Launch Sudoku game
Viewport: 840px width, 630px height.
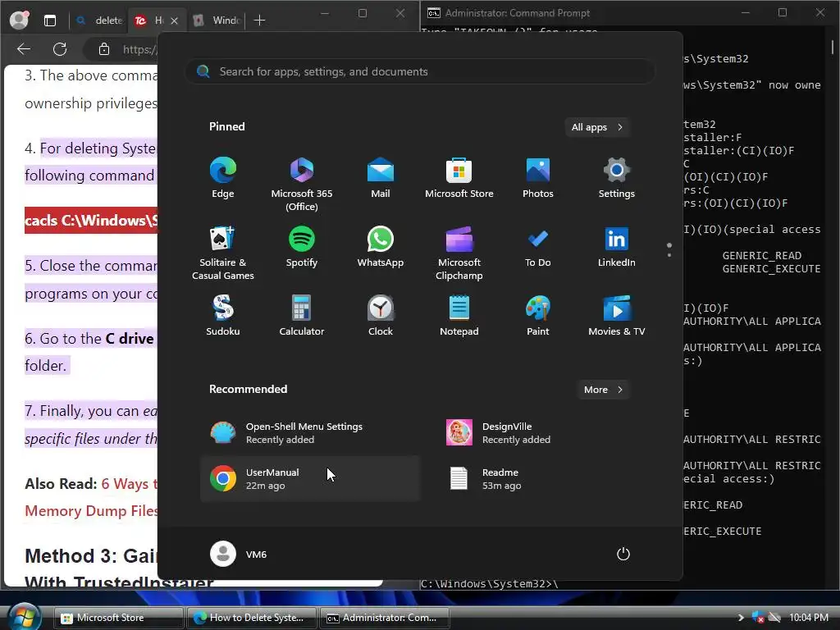(x=223, y=316)
